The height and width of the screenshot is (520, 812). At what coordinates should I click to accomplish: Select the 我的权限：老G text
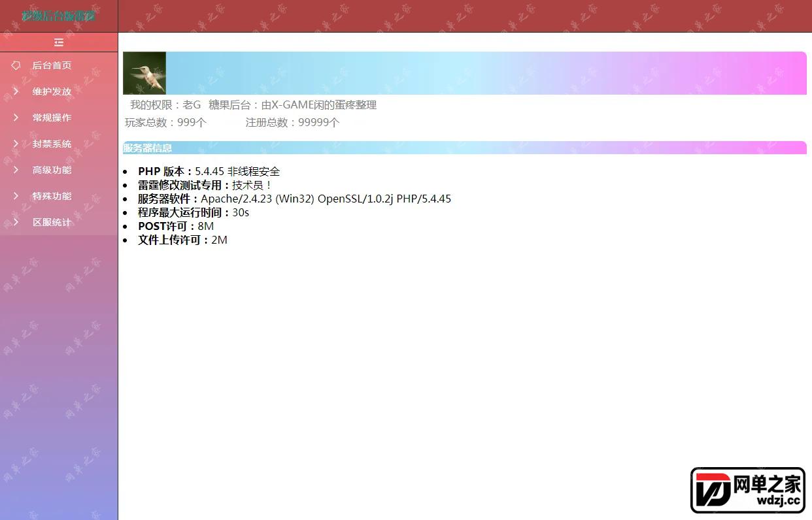tap(165, 105)
